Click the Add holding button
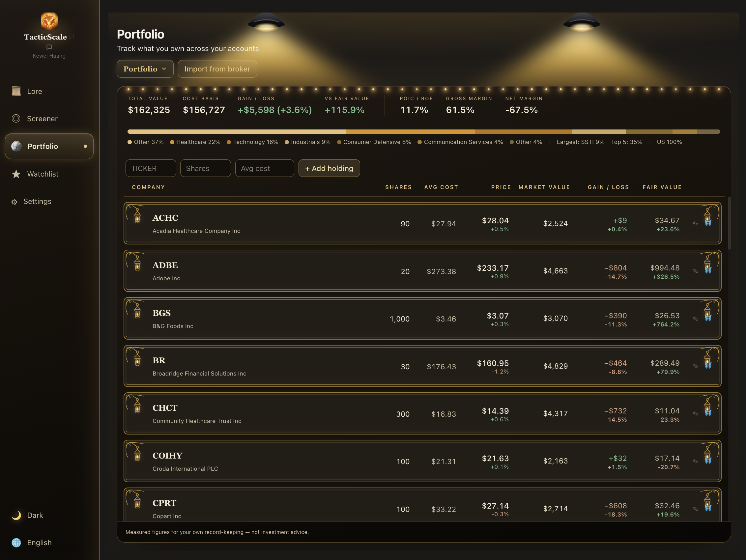Screen dimensions: 746x560 [x=329, y=168]
